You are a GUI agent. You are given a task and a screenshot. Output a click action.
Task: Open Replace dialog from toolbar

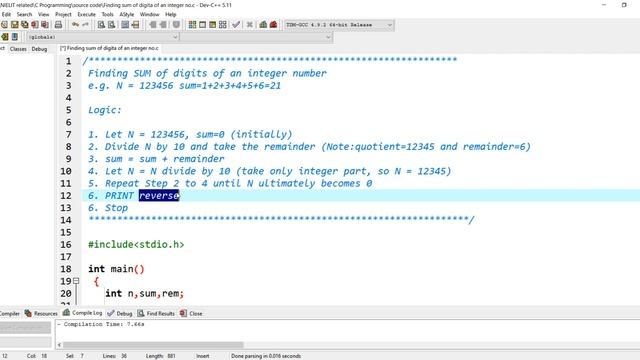pos(111,25)
